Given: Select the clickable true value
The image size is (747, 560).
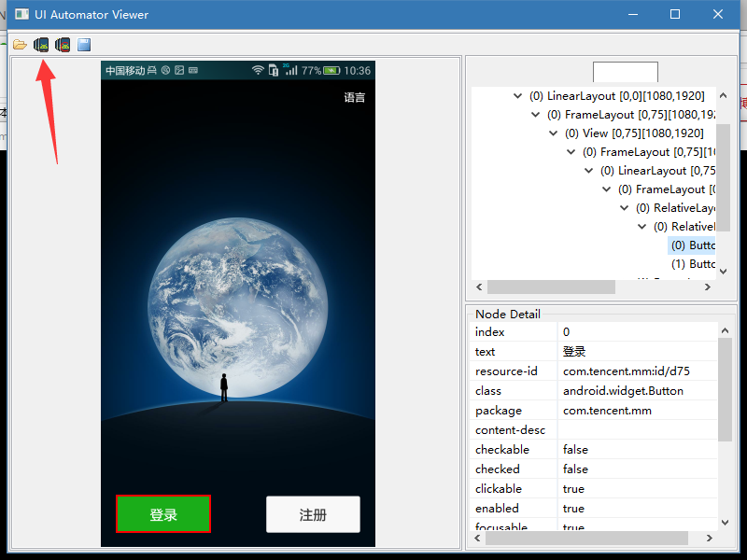Looking at the screenshot, I should [638, 488].
